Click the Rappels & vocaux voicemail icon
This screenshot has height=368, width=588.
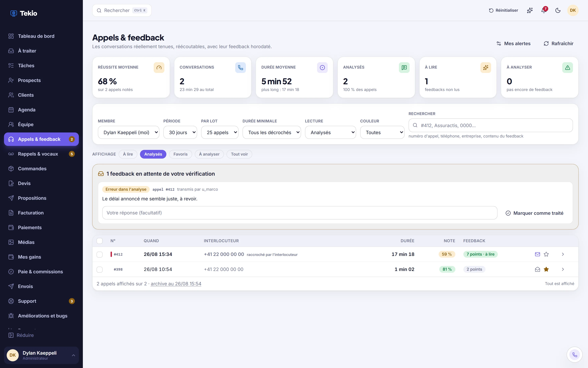click(11, 154)
